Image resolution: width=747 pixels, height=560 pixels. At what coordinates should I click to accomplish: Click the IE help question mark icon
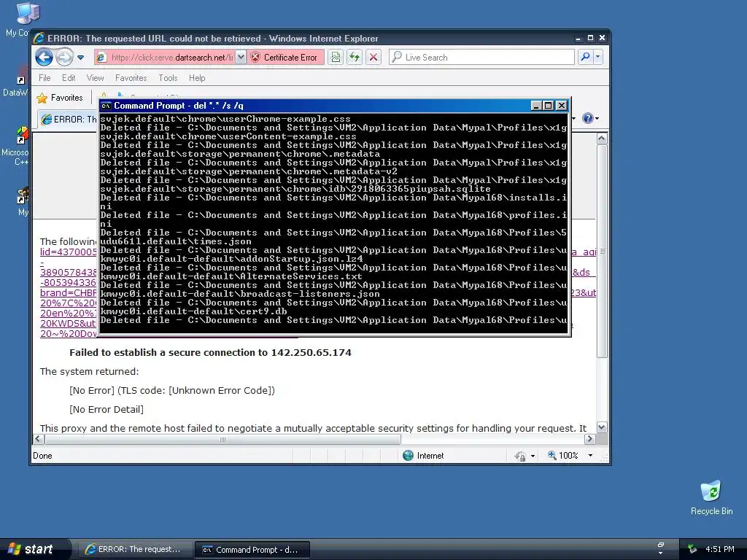588,118
